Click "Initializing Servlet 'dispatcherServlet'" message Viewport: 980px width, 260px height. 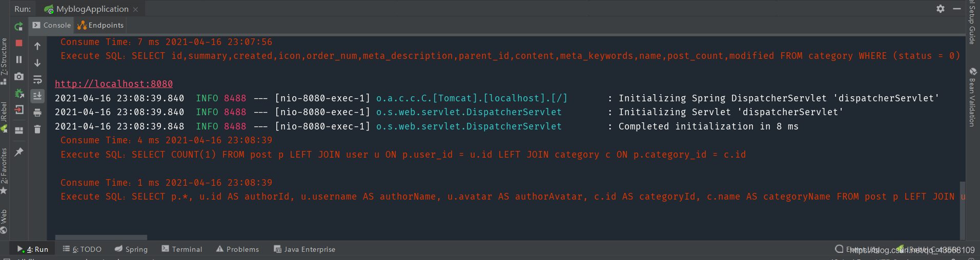(731, 112)
